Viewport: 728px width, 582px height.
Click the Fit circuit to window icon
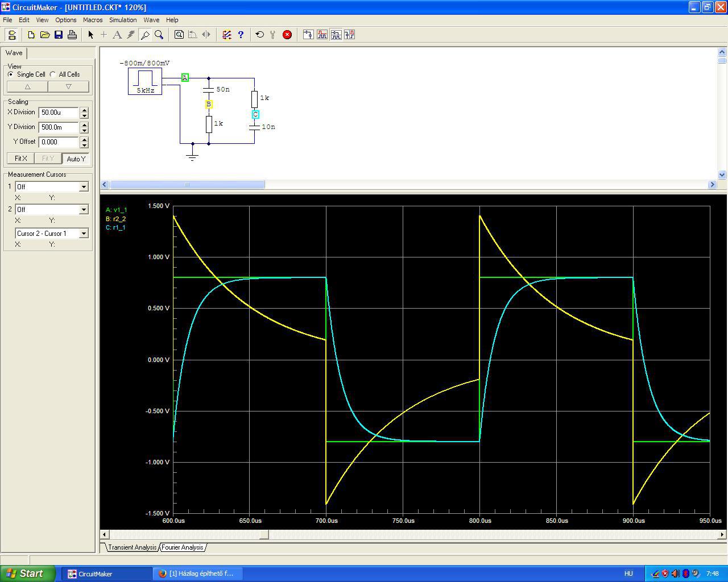[x=179, y=35]
